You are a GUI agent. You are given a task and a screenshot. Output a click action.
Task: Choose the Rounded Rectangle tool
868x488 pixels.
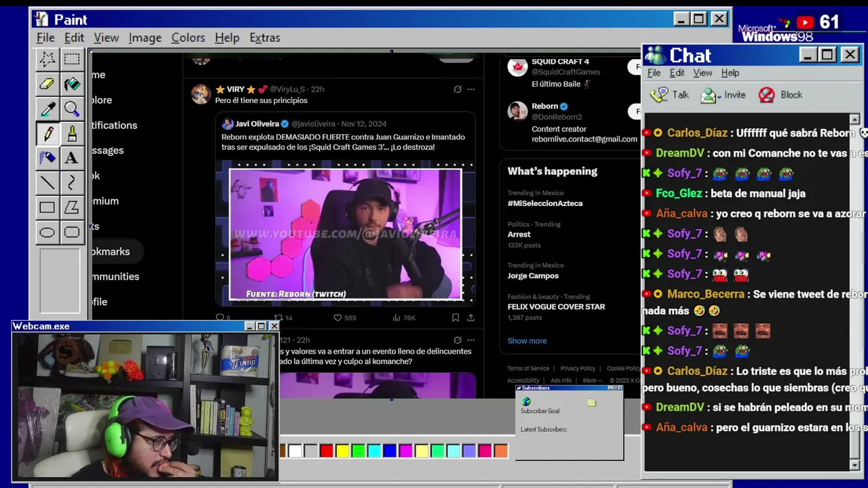click(x=71, y=232)
